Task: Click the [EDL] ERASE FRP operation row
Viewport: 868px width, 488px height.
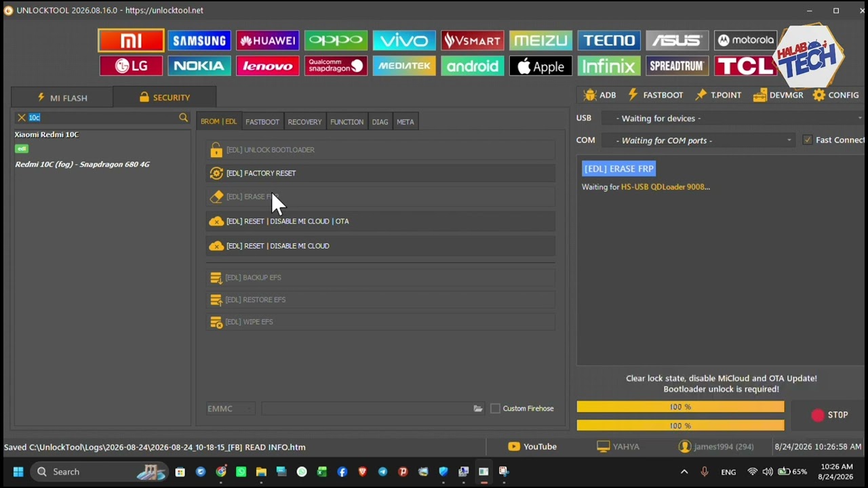Action: coord(380,197)
